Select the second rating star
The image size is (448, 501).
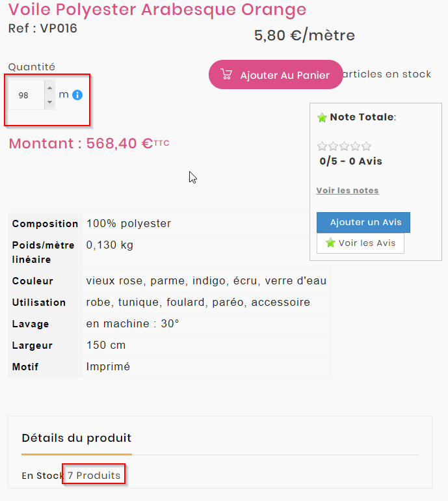[x=334, y=146]
